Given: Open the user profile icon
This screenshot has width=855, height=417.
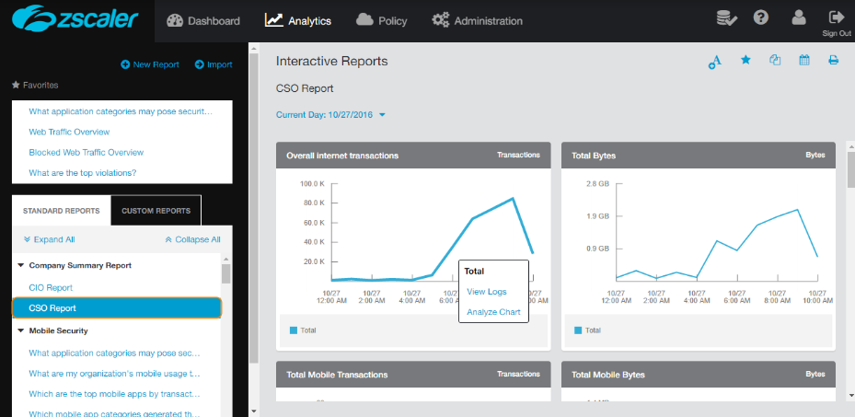Looking at the screenshot, I should click(x=798, y=18).
